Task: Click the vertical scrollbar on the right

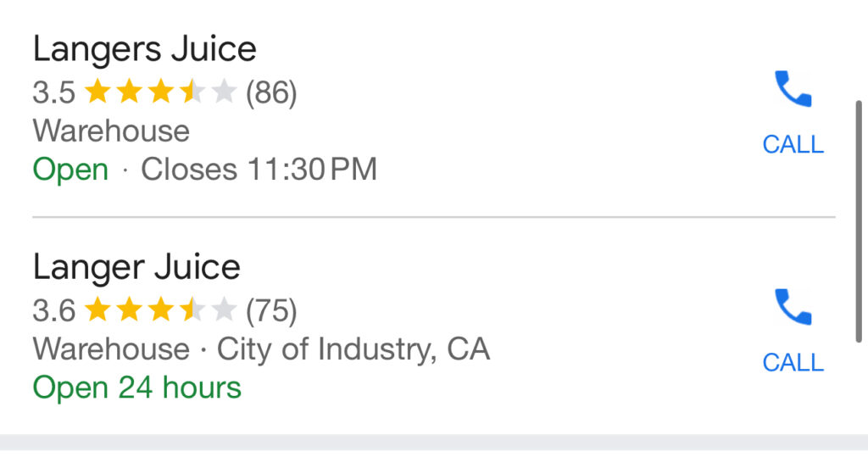Action: tap(860, 220)
